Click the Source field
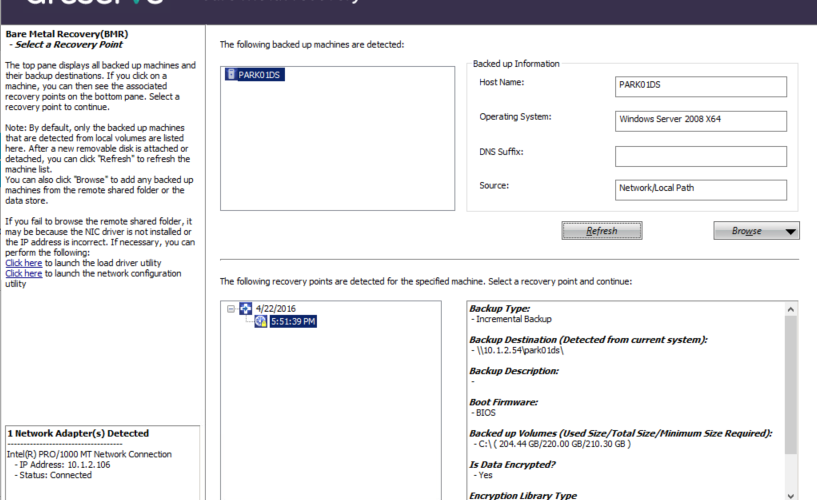The width and height of the screenshot is (817, 500). [701, 190]
